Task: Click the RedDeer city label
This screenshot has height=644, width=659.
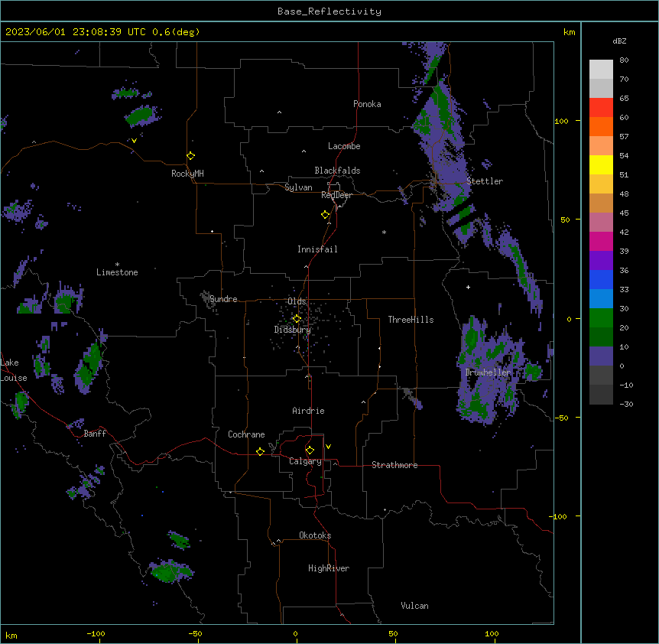Action: 336,195
